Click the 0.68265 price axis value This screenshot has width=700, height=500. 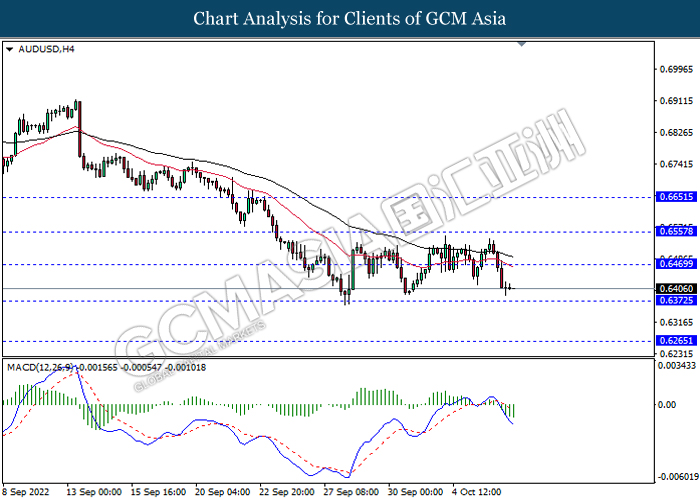(x=676, y=133)
